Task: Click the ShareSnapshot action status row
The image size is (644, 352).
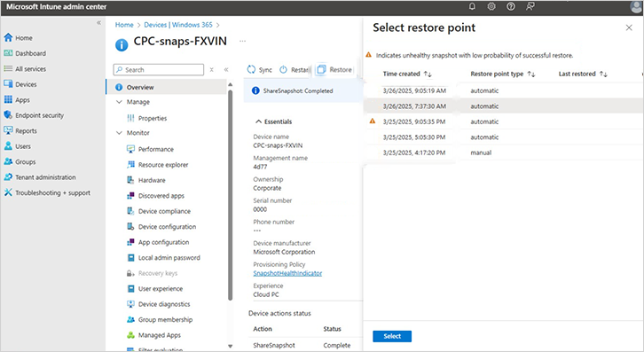Action: pyautogui.click(x=305, y=345)
